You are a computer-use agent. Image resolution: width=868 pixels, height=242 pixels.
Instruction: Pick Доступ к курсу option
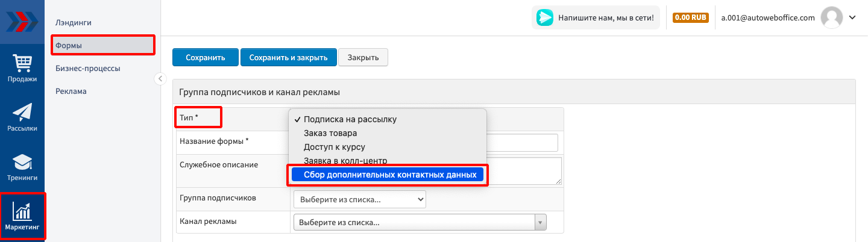pyautogui.click(x=335, y=147)
